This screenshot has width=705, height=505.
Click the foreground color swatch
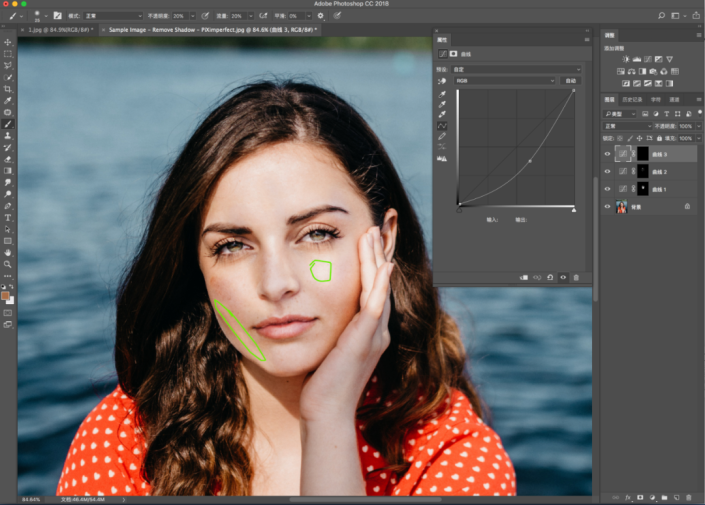[x=6, y=296]
